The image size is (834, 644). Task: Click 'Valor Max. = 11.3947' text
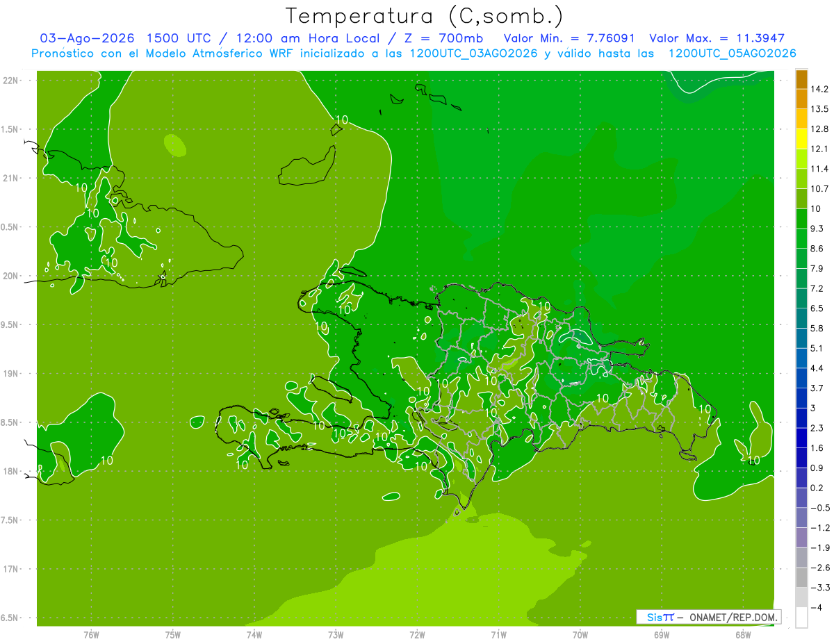(717, 38)
